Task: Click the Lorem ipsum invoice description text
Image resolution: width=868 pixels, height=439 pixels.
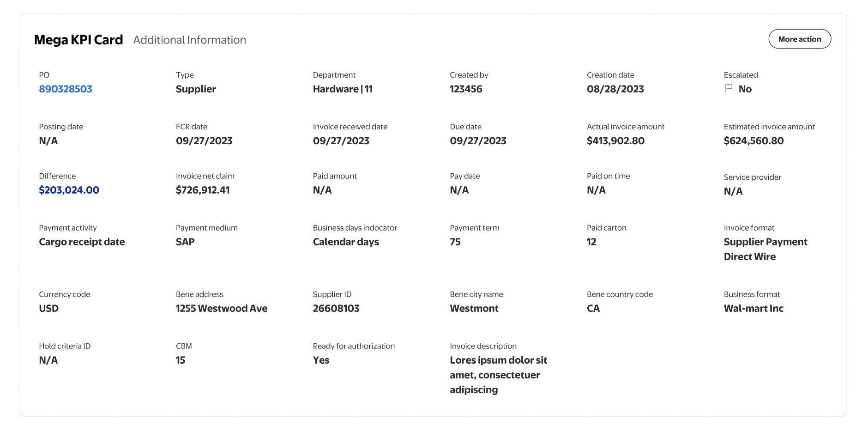Action: (498, 375)
